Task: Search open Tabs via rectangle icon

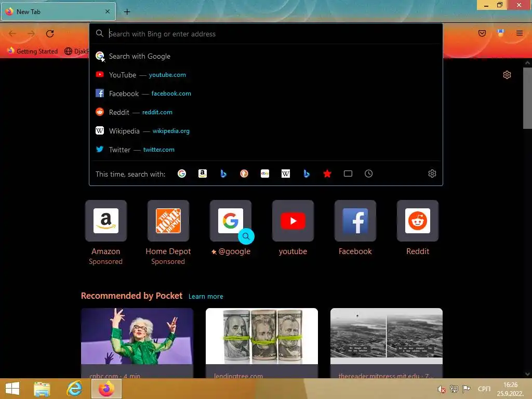Action: (348, 174)
